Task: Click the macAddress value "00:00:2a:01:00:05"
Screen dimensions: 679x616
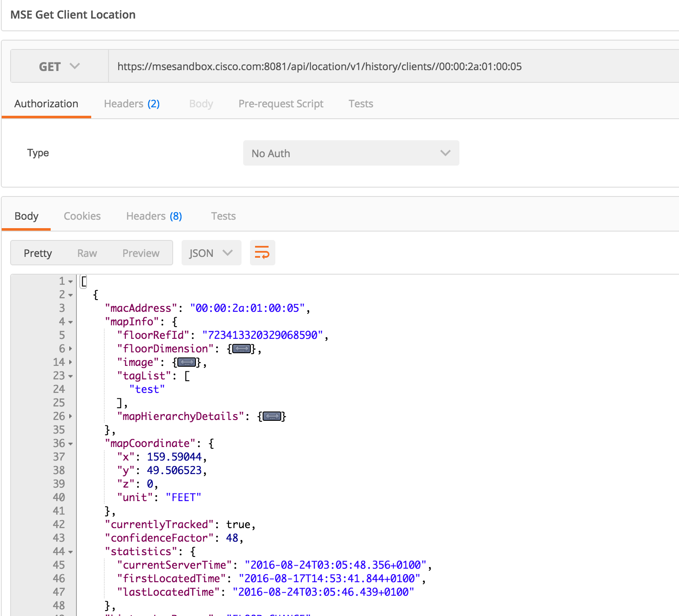Action: point(247,308)
